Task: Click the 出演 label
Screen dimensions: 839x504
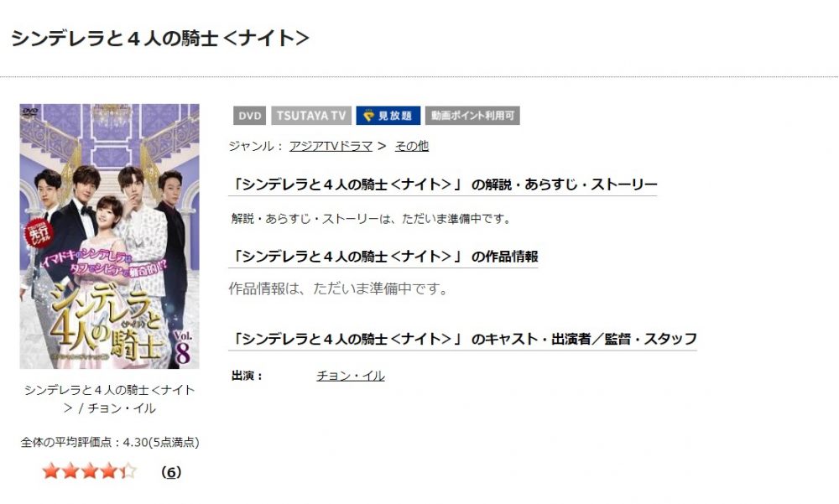Action: click(x=248, y=377)
